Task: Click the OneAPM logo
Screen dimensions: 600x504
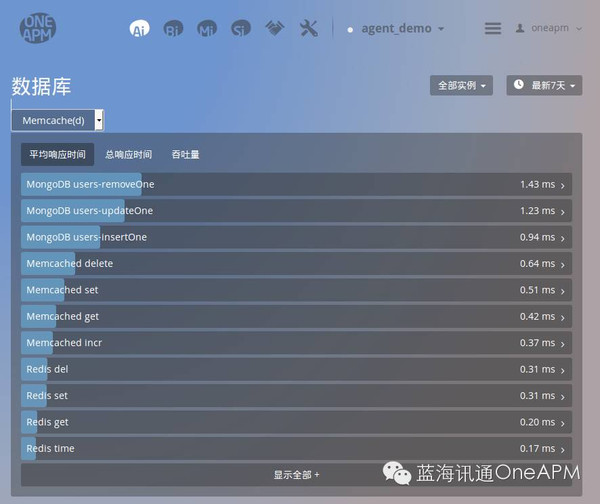Action: tap(38, 28)
